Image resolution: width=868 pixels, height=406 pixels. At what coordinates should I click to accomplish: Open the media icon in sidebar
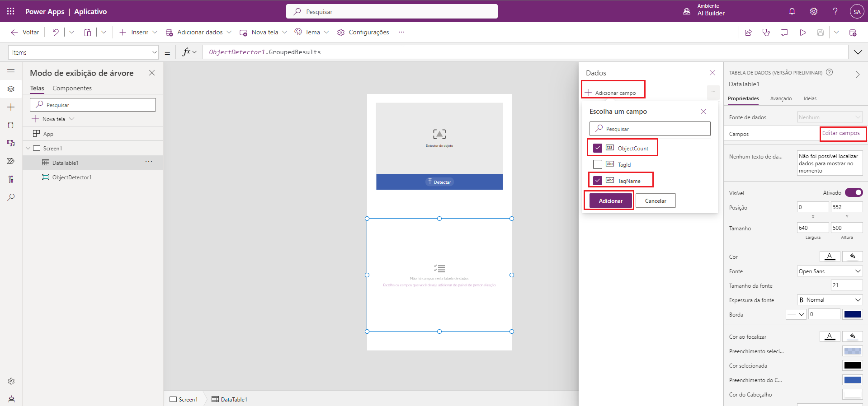coord(11,143)
